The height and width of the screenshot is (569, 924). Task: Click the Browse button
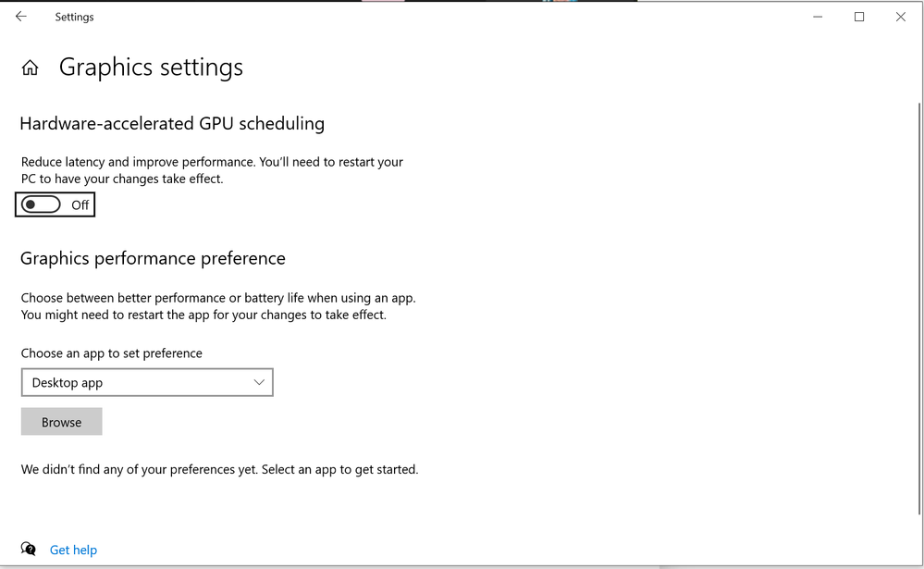(61, 422)
